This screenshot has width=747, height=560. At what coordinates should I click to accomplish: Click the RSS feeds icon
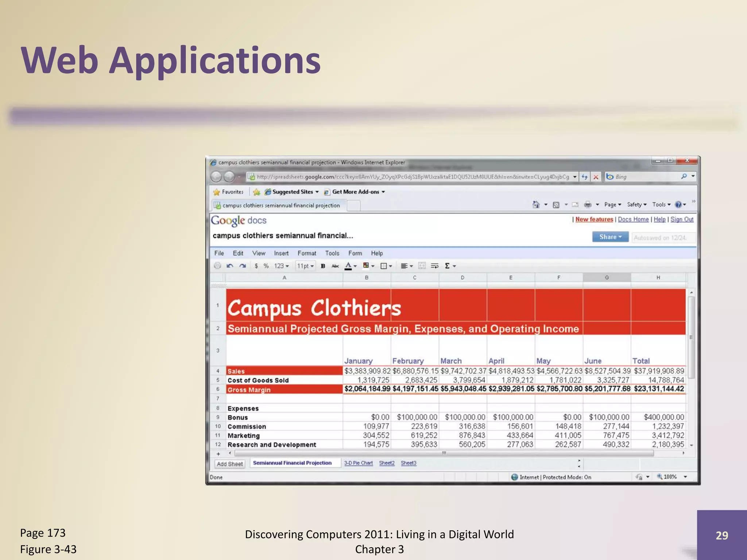click(x=556, y=205)
